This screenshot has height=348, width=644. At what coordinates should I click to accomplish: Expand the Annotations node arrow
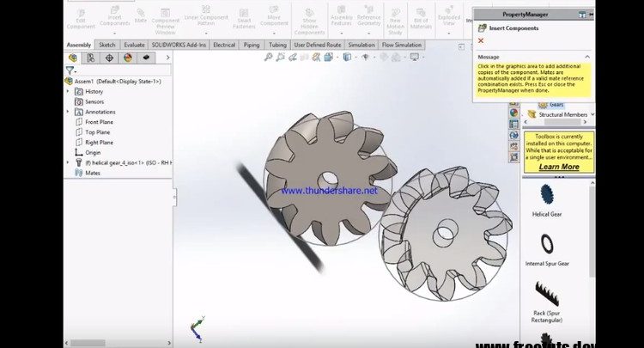point(68,112)
